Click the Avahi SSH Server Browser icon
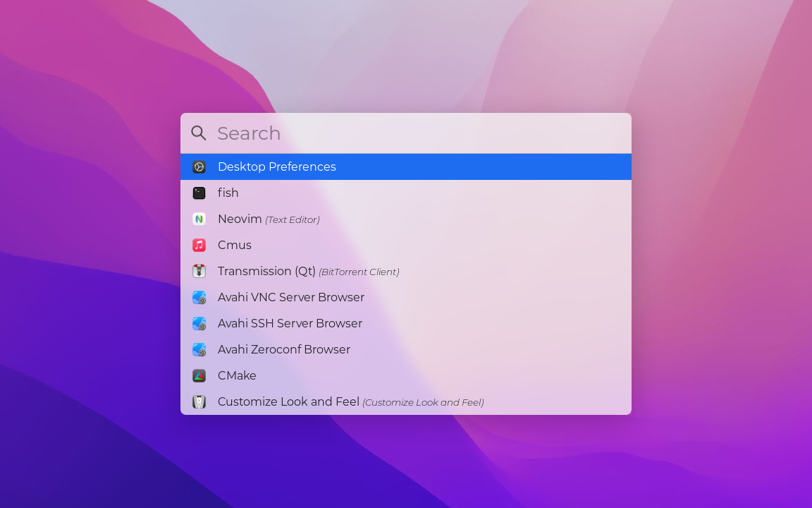This screenshot has width=812, height=508. click(x=199, y=323)
